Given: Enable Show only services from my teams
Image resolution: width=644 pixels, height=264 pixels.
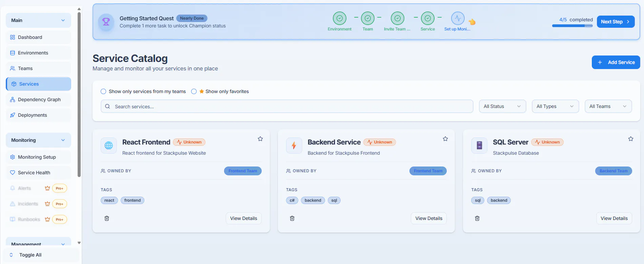Looking at the screenshot, I should coord(103,91).
